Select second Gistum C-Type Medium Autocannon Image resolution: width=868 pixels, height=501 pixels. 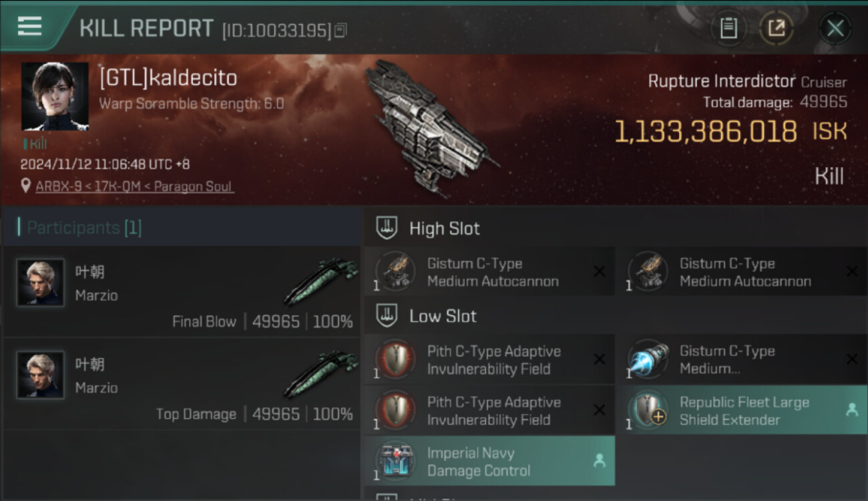(x=742, y=272)
